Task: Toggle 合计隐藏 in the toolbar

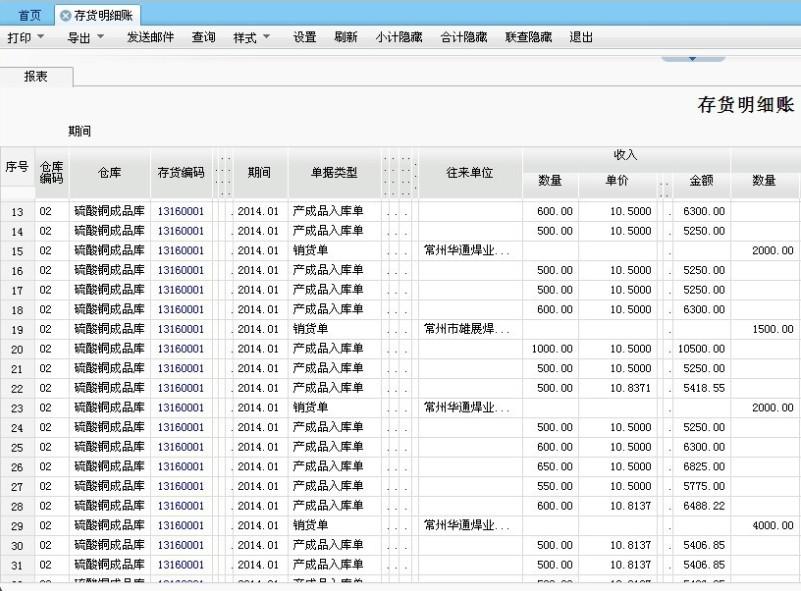Action: [x=463, y=38]
